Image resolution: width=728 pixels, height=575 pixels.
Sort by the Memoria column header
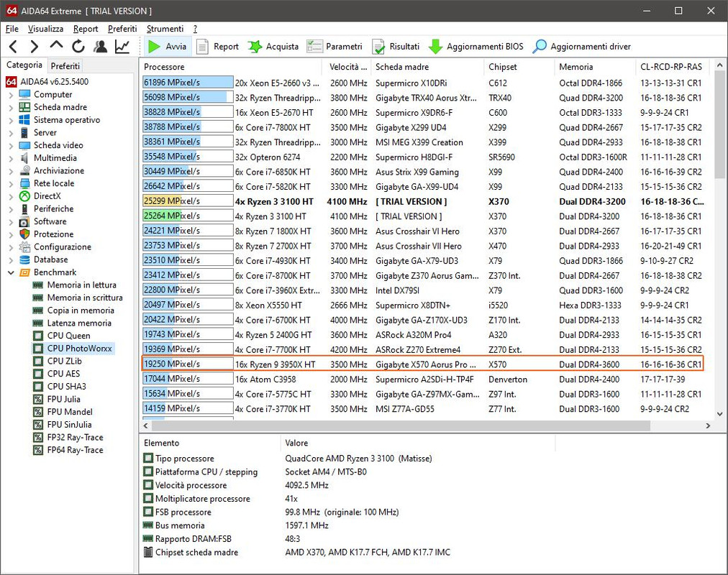[595, 67]
